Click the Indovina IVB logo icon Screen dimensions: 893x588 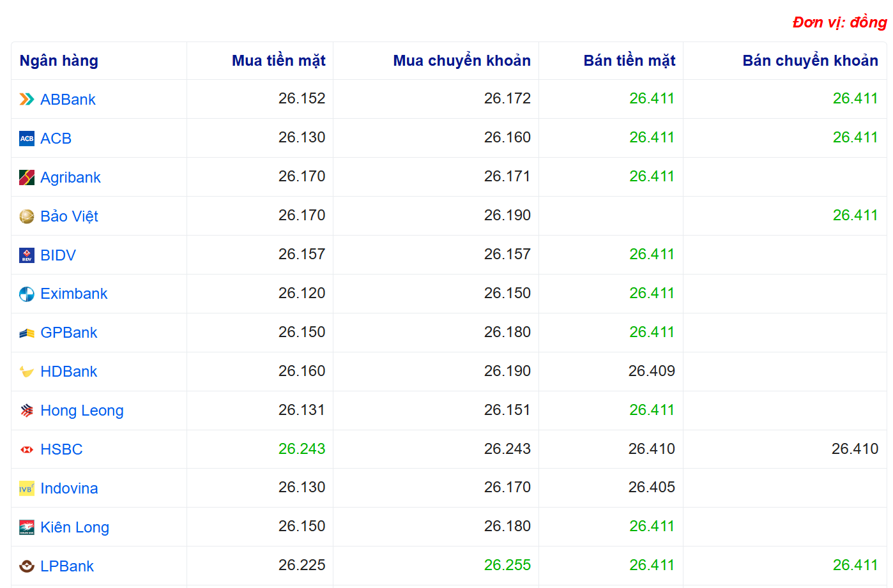(27, 489)
